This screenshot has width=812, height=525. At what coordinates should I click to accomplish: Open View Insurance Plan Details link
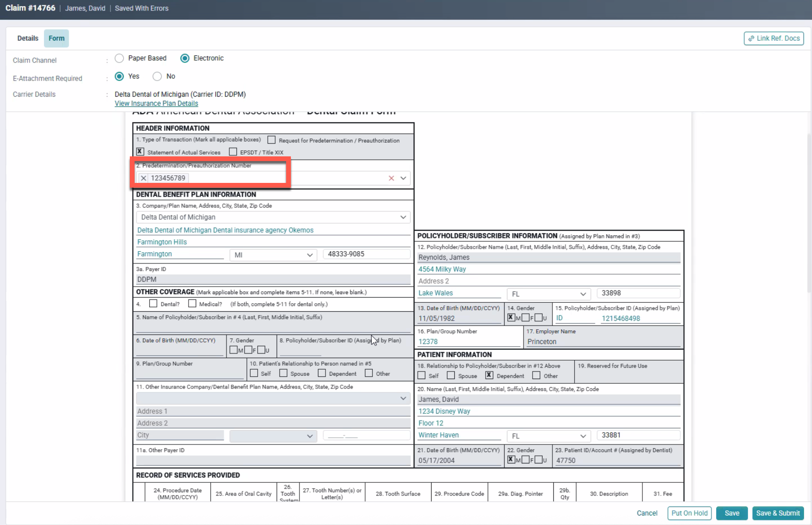point(156,103)
